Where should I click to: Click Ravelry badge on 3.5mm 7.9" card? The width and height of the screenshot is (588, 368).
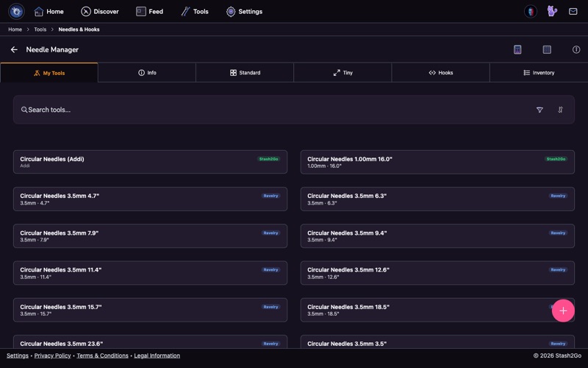coord(270,233)
